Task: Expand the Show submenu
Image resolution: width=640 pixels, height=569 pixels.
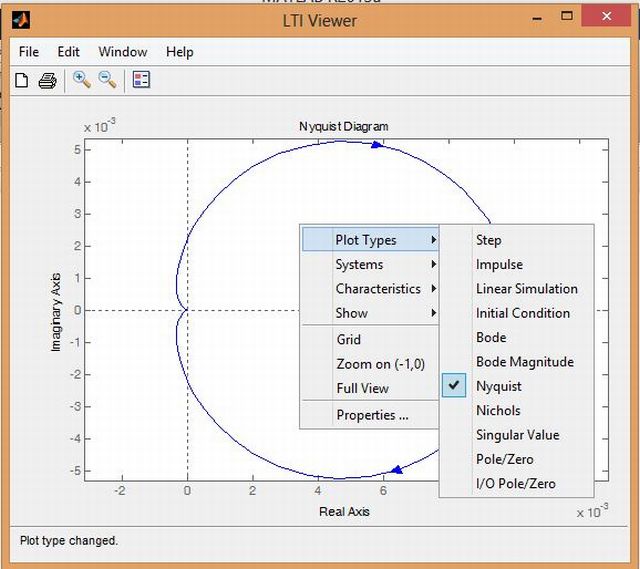Action: pos(370,313)
